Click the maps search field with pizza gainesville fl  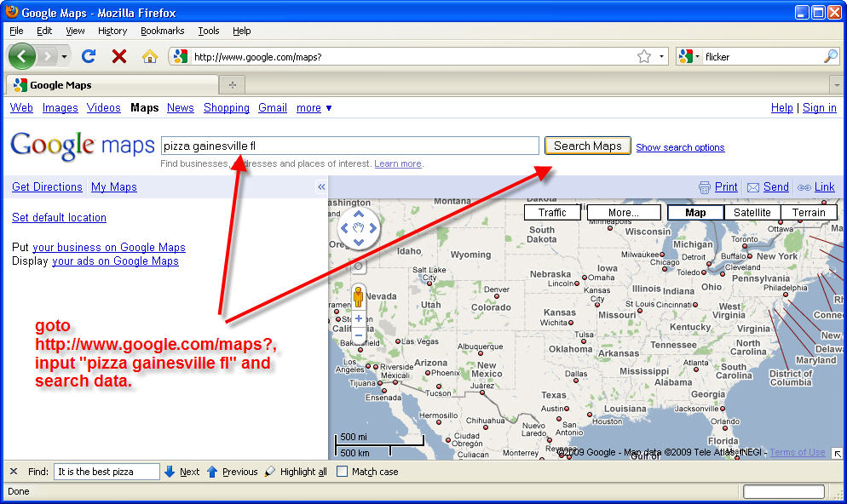pyautogui.click(x=350, y=146)
